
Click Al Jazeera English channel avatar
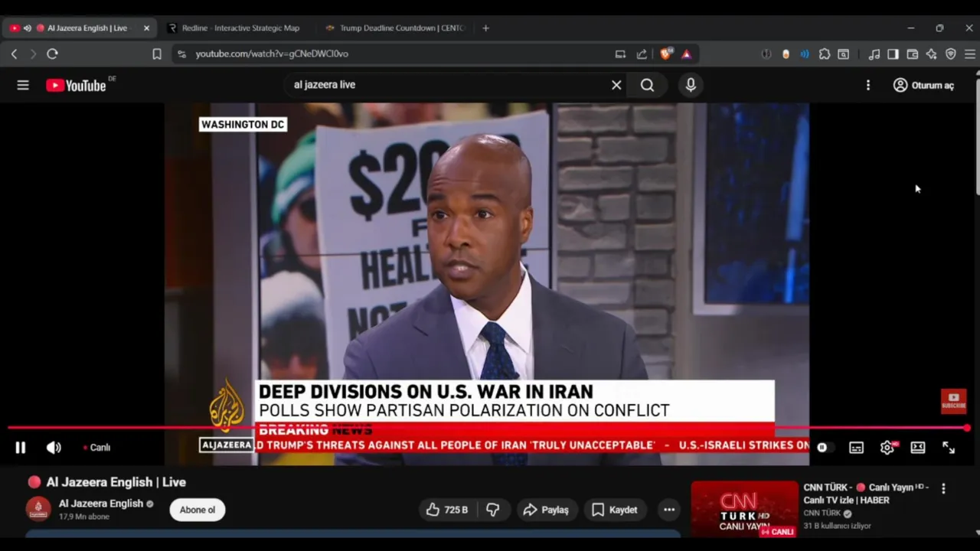pos(38,509)
